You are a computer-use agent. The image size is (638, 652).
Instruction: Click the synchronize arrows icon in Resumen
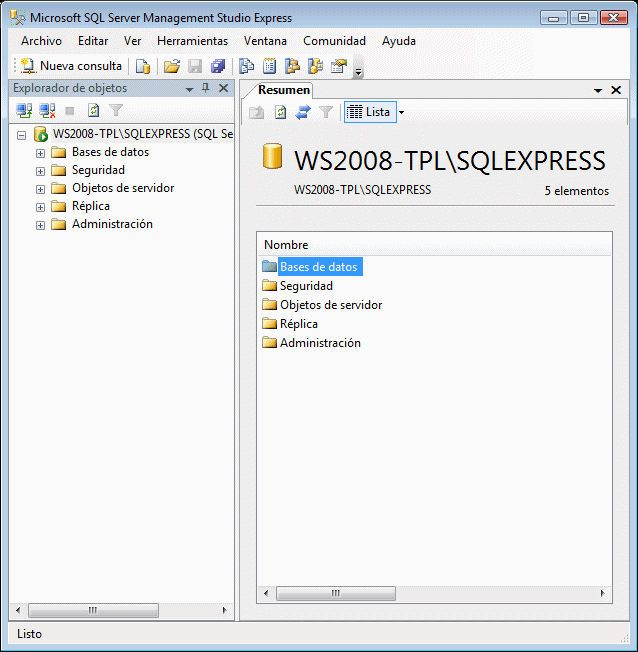point(303,112)
